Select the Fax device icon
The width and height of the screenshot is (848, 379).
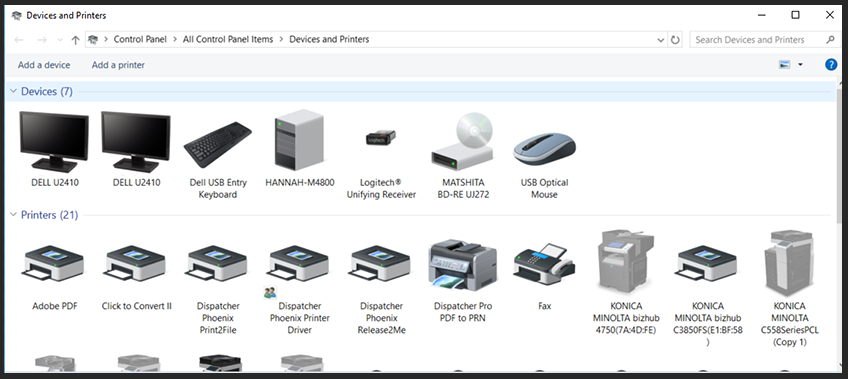[x=544, y=264]
